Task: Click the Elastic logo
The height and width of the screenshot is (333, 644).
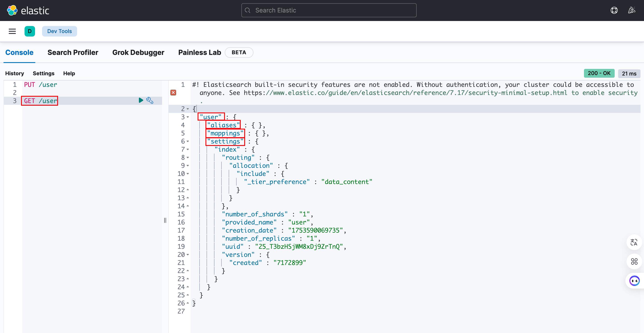Action: 28,11
